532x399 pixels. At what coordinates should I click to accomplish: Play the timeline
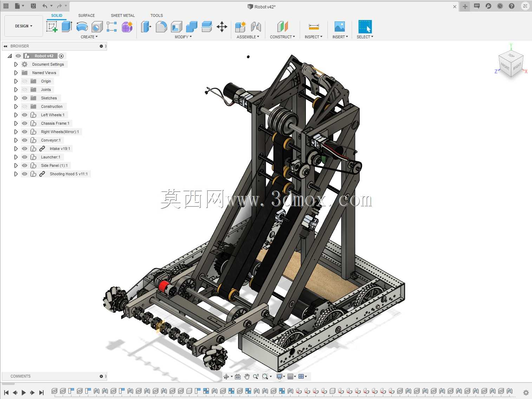24,393
